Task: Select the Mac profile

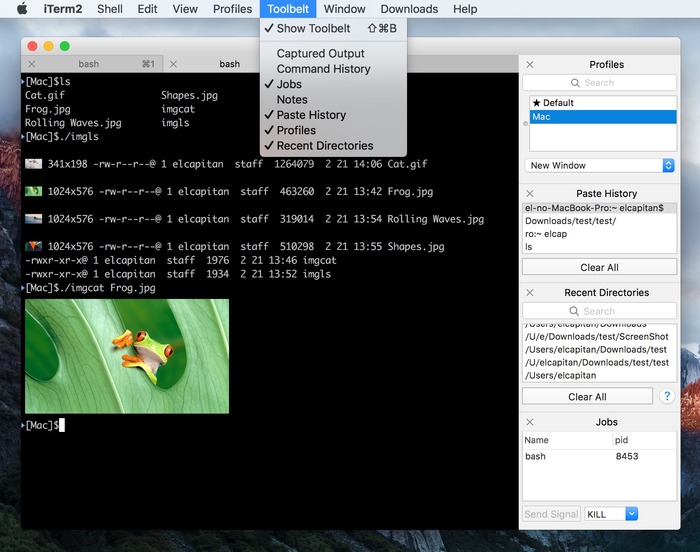Action: pos(603,117)
